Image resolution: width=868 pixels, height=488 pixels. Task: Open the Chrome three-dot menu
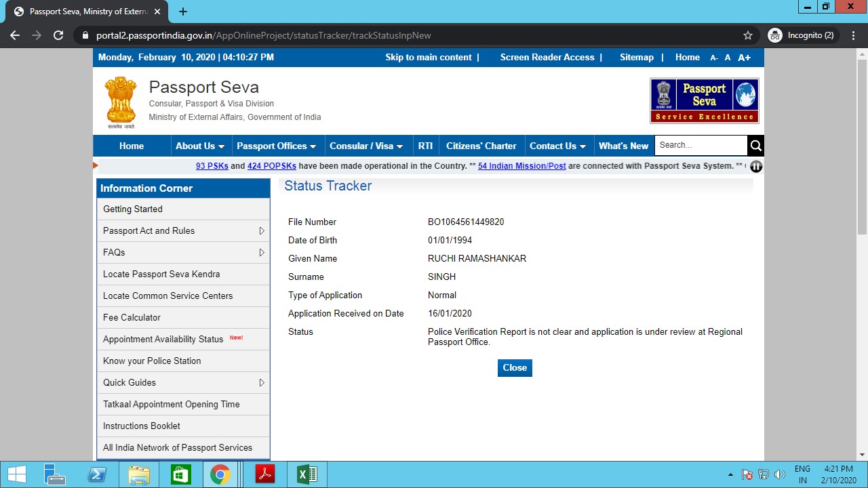pos(854,35)
